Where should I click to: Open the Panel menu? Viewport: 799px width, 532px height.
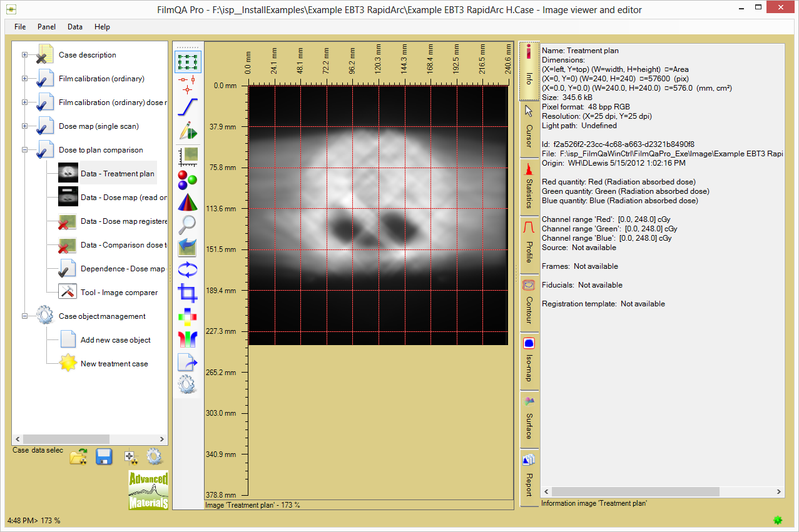[46, 27]
